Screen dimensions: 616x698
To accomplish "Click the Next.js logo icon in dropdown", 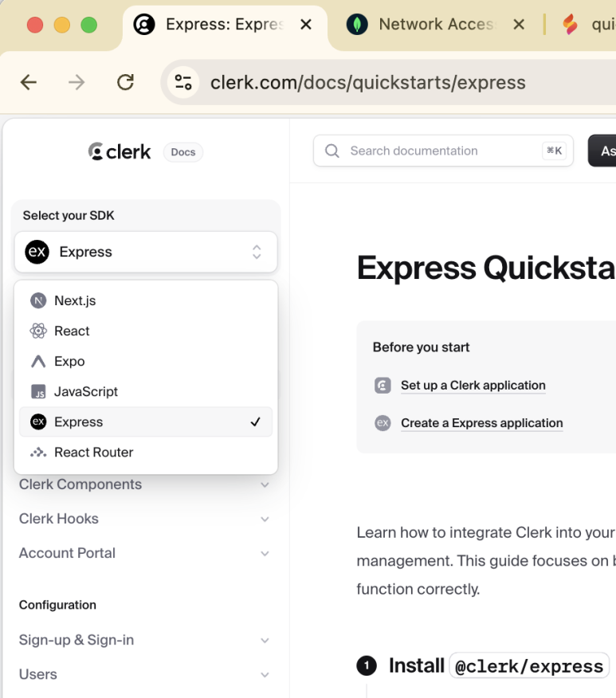I will (38, 301).
